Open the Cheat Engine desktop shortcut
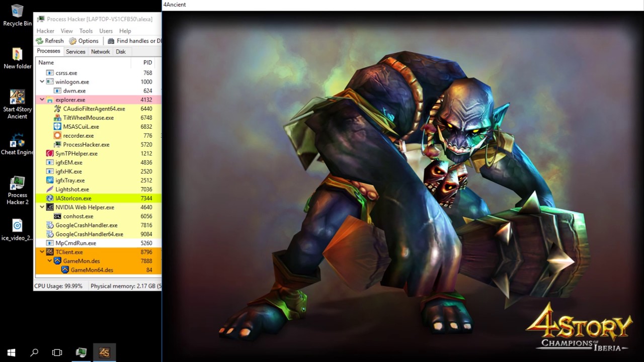The image size is (644, 362). 17,144
